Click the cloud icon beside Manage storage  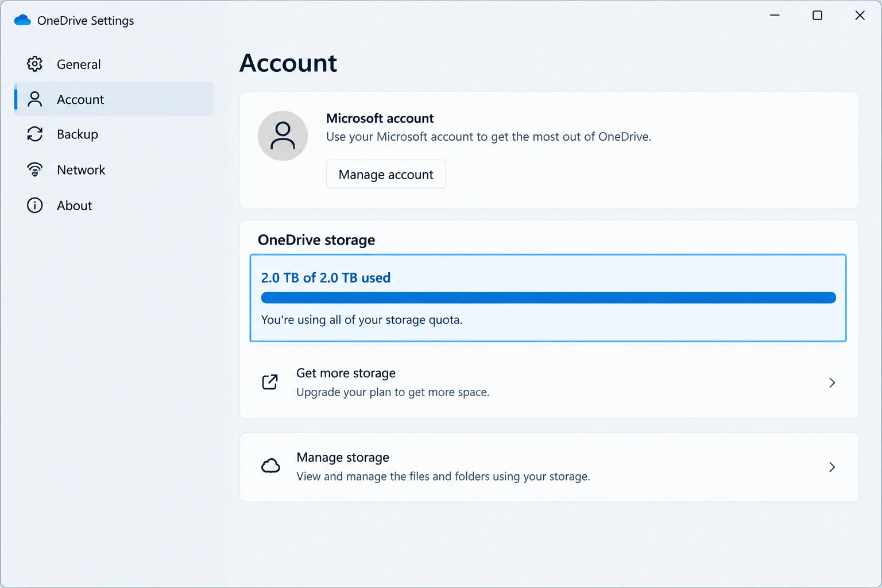pyautogui.click(x=270, y=466)
